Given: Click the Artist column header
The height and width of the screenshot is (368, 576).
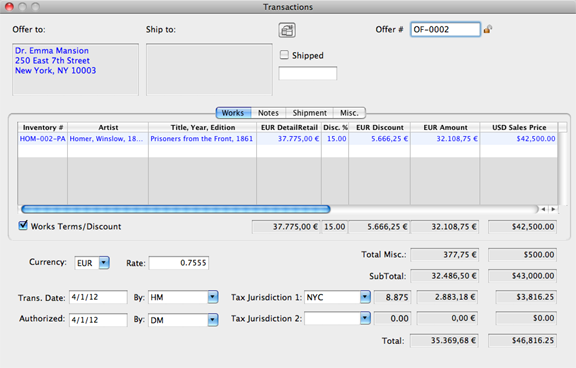Looking at the screenshot, I should click(x=108, y=127).
